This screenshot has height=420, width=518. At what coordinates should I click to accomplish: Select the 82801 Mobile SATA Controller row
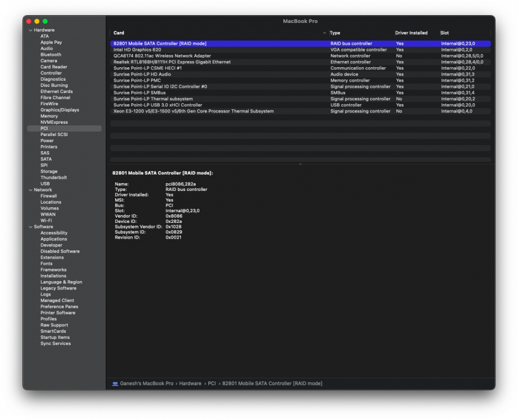pos(300,44)
